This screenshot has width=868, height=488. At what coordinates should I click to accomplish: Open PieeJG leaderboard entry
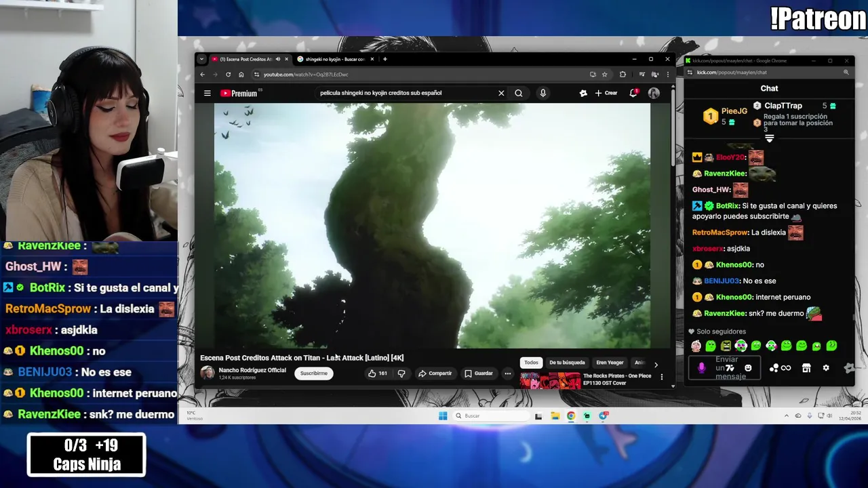[724, 116]
